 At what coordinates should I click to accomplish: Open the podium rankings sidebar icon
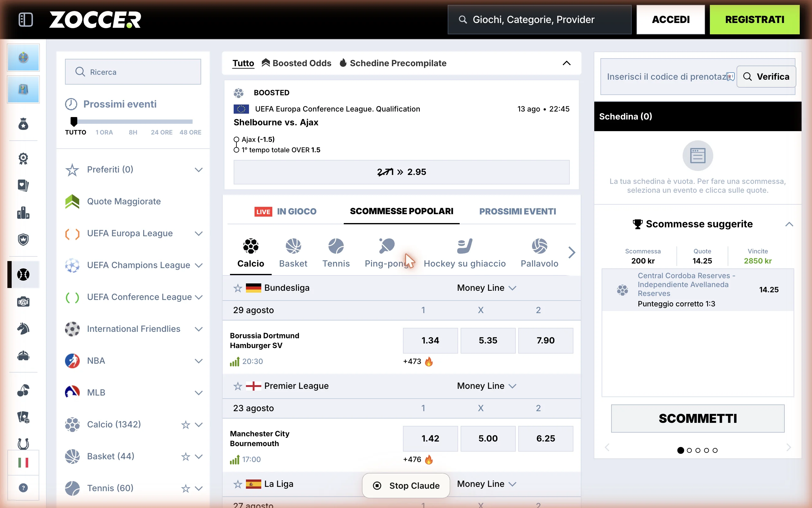[23, 213]
